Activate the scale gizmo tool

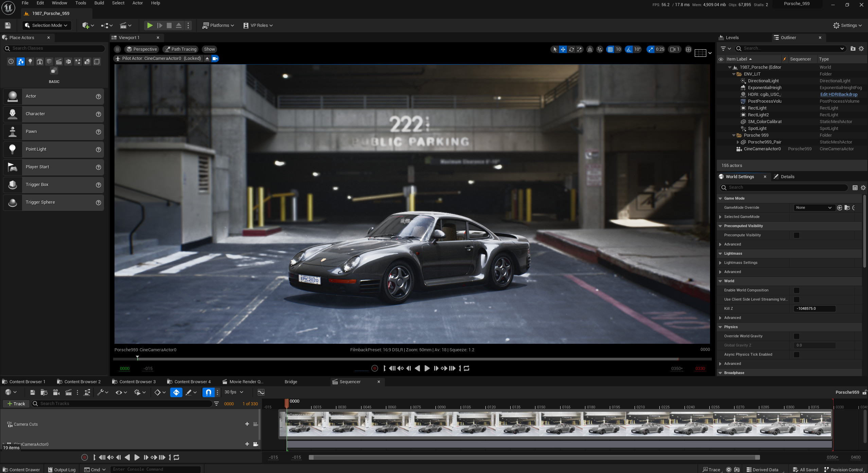(580, 49)
